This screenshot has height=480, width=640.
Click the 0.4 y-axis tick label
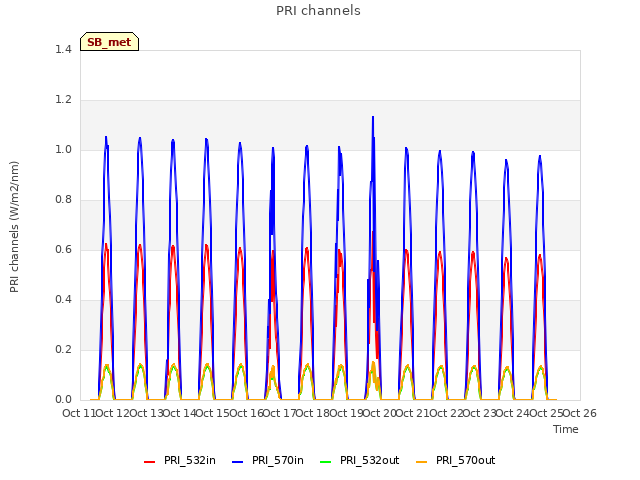click(63, 300)
